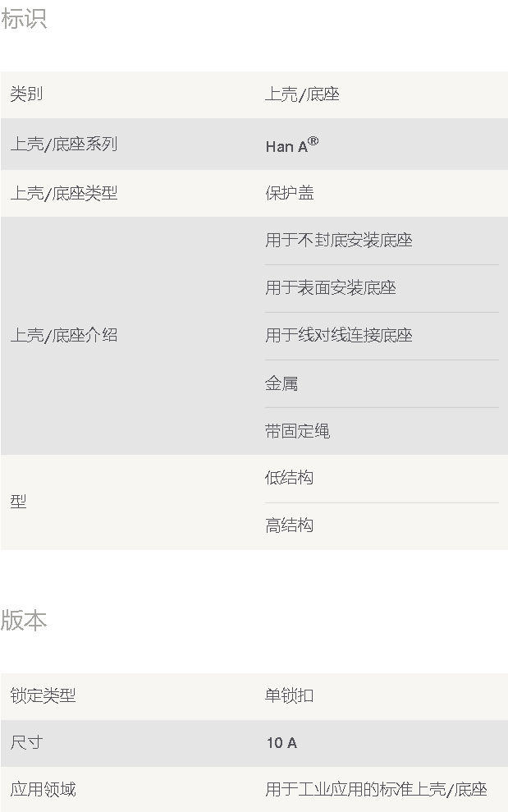Select the Han A series value

click(x=292, y=145)
